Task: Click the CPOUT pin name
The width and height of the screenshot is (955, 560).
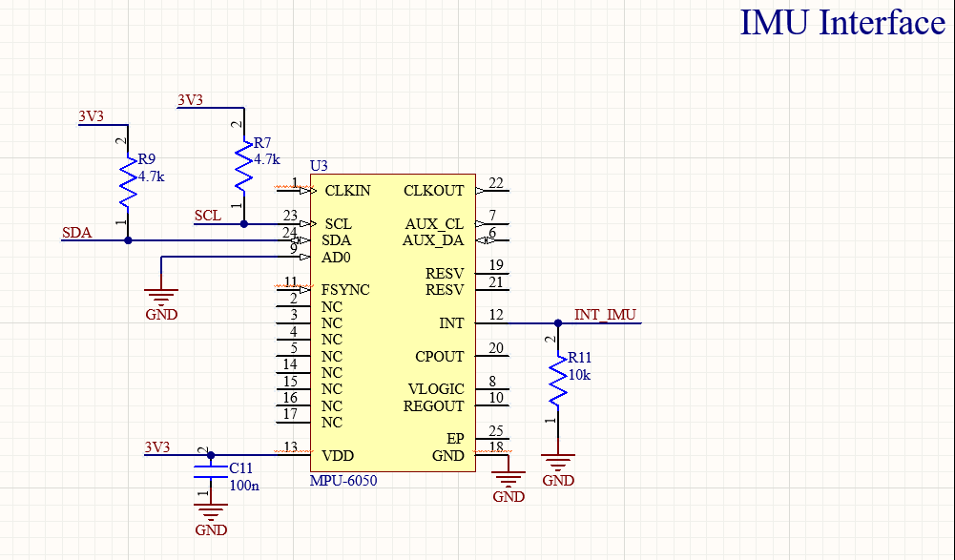Action: (439, 357)
